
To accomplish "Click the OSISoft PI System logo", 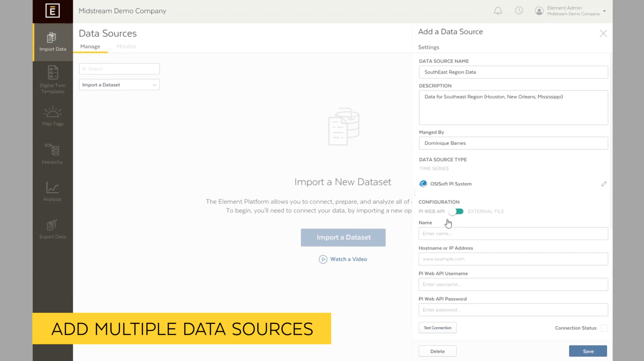I will tap(423, 184).
